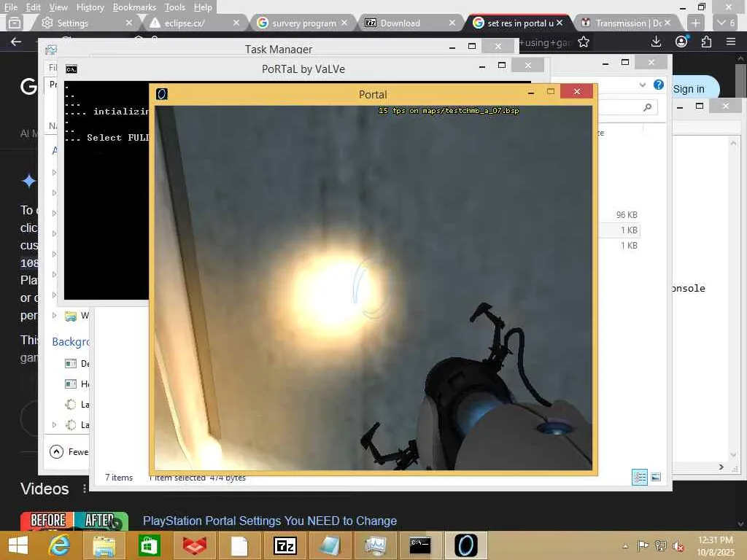This screenshot has height=560, width=747.
Task: Open the browser account icon
Action: (681, 42)
